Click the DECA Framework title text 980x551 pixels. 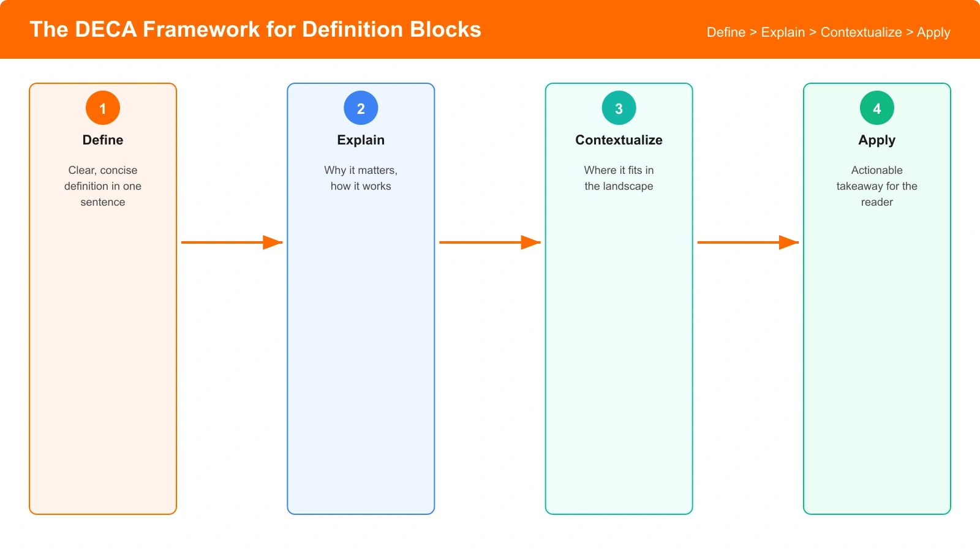coord(256,29)
